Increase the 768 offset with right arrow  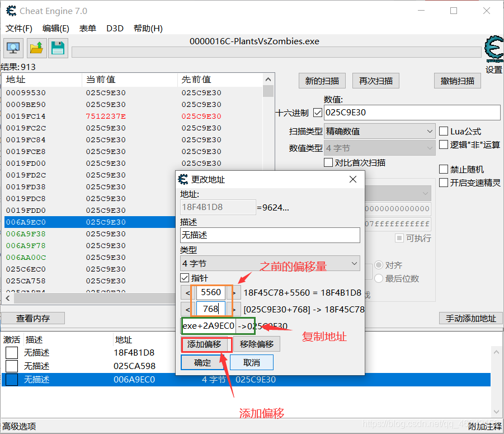click(x=234, y=310)
